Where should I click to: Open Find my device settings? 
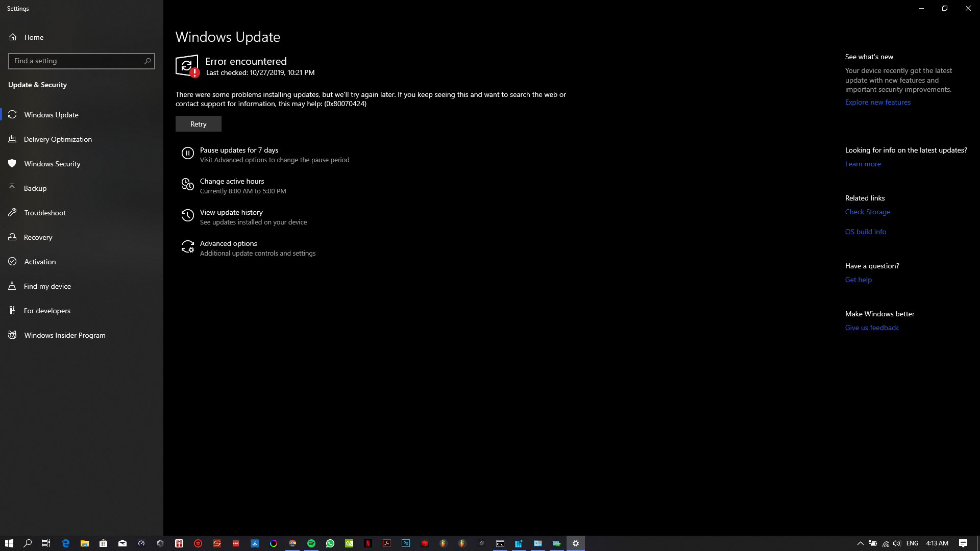pyautogui.click(x=82, y=286)
